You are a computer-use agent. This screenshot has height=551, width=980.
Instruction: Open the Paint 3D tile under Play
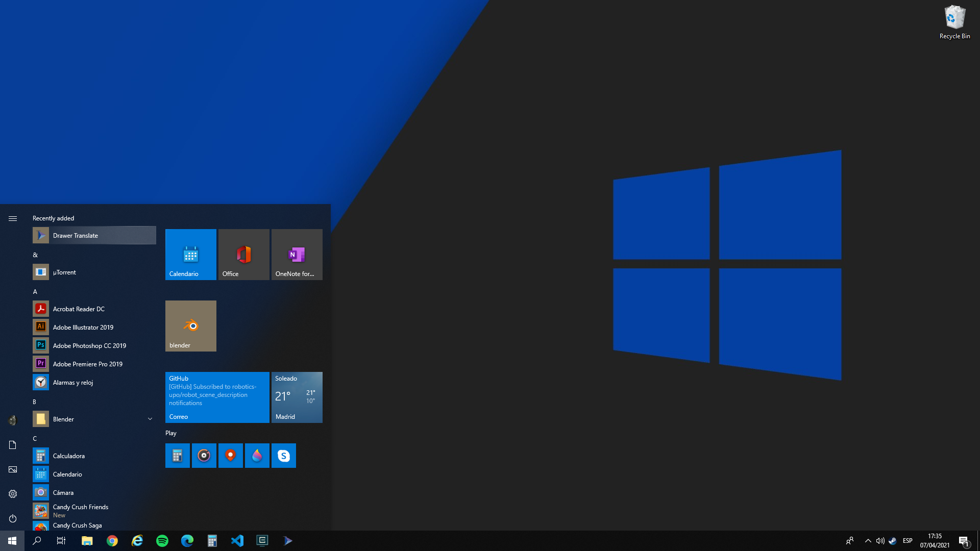tap(257, 456)
